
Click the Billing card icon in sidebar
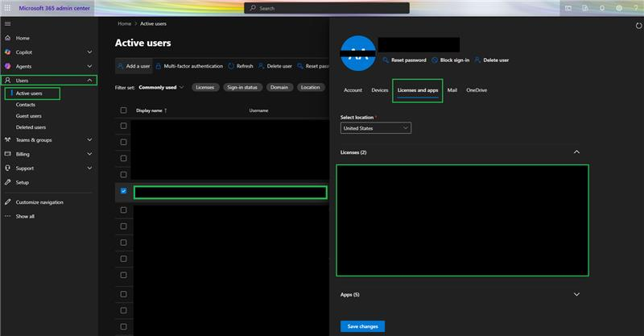click(x=8, y=154)
